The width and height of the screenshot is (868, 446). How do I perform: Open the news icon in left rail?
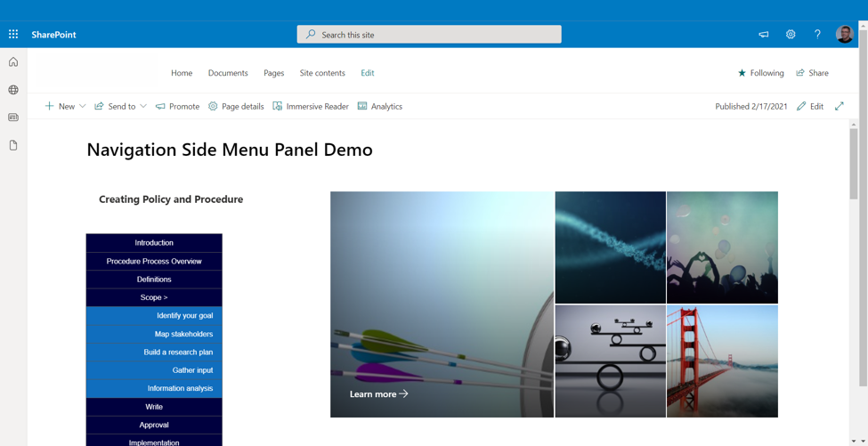(13, 118)
